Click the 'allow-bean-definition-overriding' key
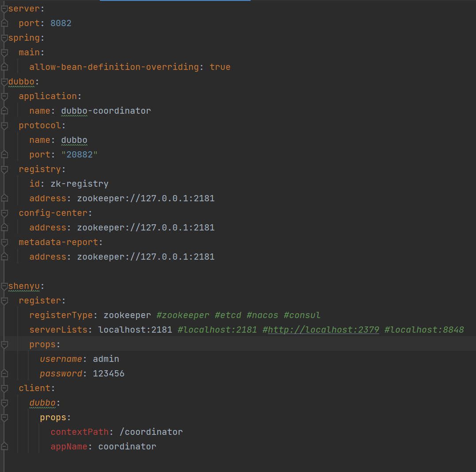 [x=114, y=67]
